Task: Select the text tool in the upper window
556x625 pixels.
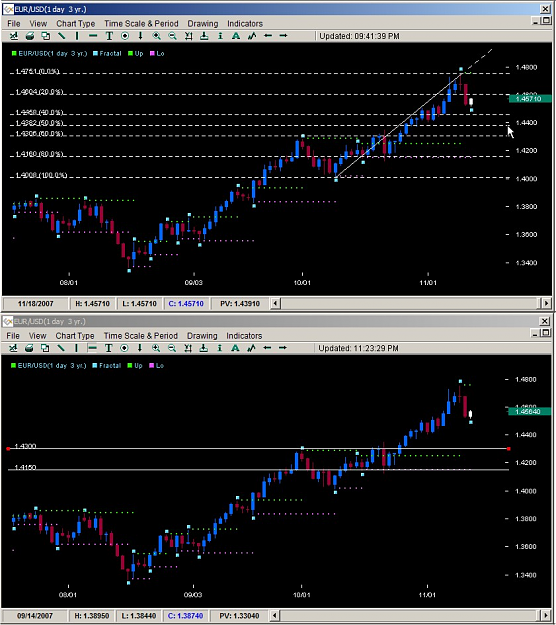Action: coord(109,36)
